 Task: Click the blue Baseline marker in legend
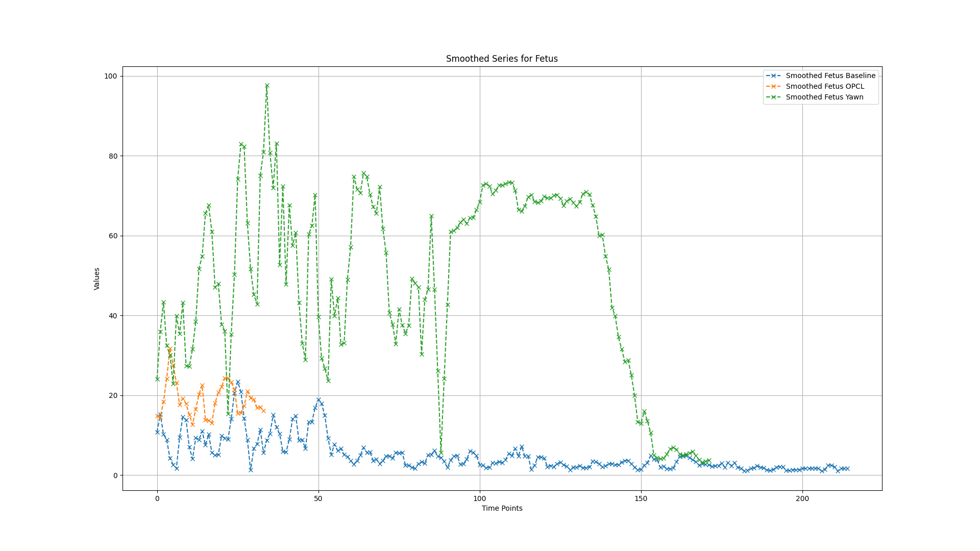tap(773, 76)
